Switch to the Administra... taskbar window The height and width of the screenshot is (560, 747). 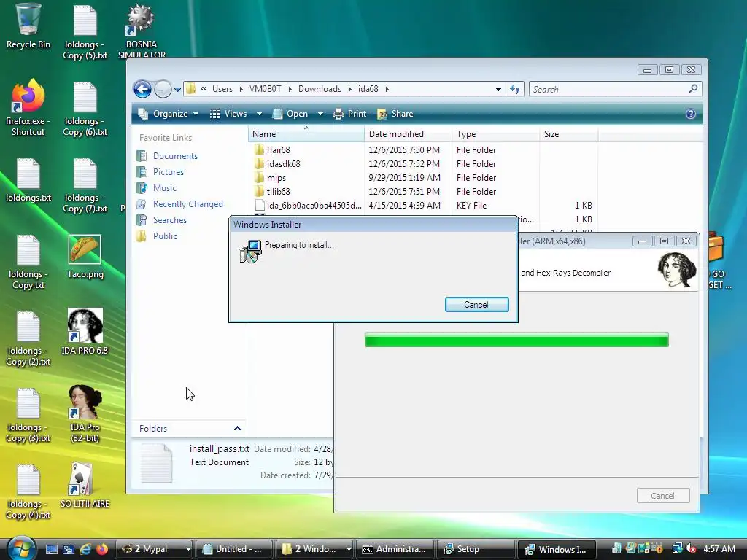(395, 549)
